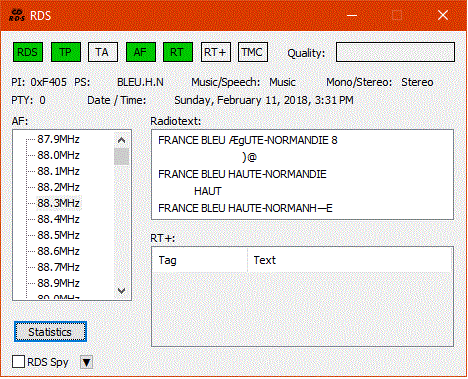Select 88.1MHz in the AF list
Image resolution: width=468 pixels, height=379 pixels.
coord(58,171)
